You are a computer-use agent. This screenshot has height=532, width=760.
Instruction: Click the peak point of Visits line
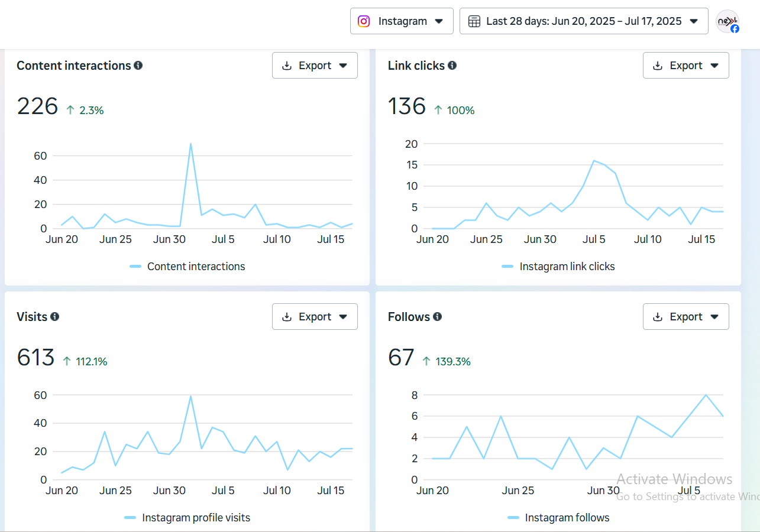(x=190, y=396)
